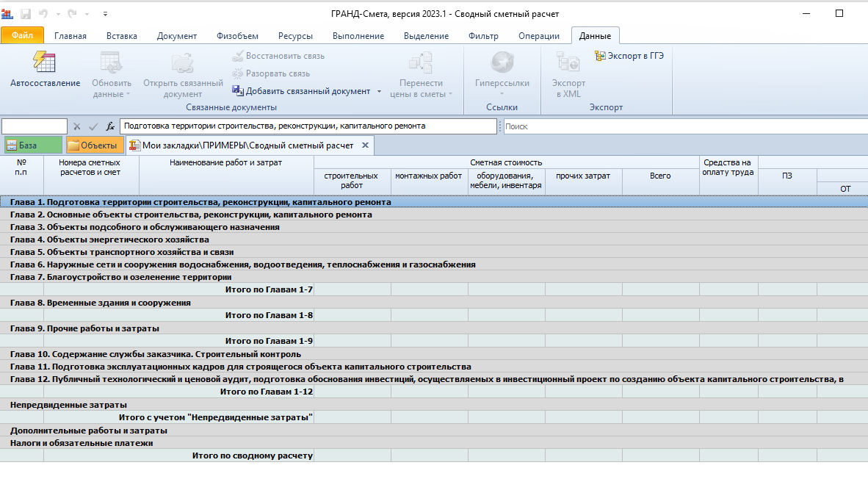Viewport: 868px width, 479px height.
Task: Switch to the Документ ribbon tab
Action: coord(176,36)
